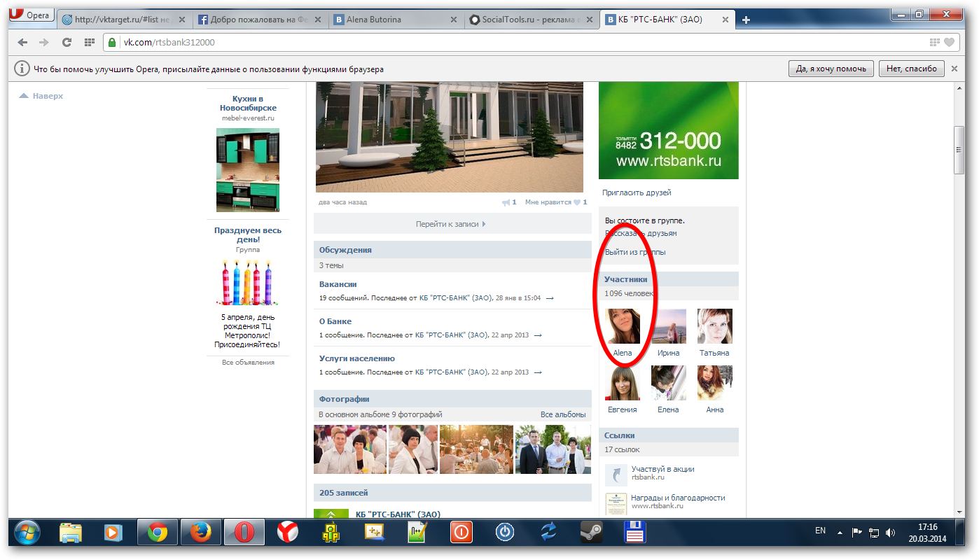Go back with the browser back arrow

tap(23, 42)
